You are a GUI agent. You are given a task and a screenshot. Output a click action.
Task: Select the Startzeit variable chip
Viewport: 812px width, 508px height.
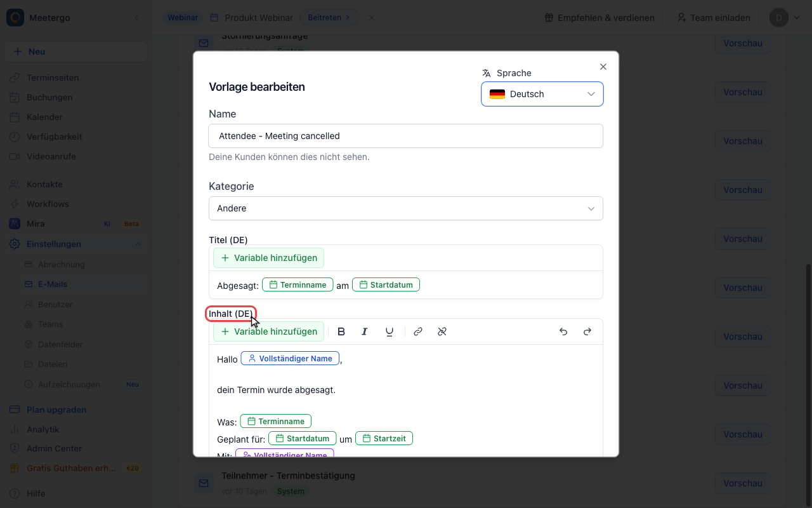tap(384, 438)
